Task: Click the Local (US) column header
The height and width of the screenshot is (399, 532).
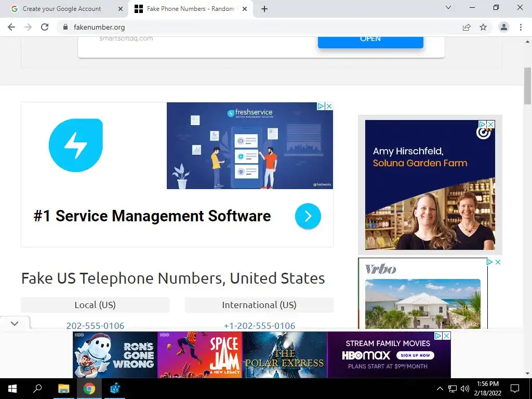Action: point(95,304)
